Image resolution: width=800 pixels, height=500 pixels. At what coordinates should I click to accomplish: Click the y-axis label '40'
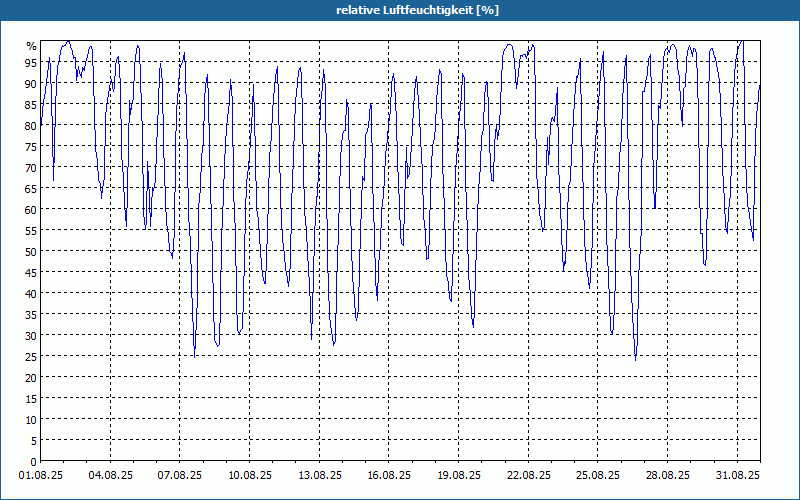[32, 294]
